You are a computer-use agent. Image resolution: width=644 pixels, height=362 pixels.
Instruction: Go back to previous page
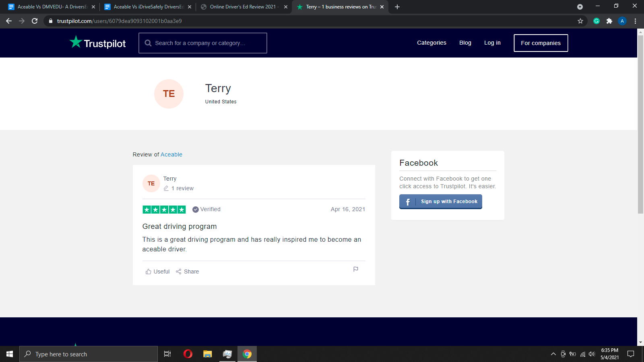pyautogui.click(x=9, y=21)
